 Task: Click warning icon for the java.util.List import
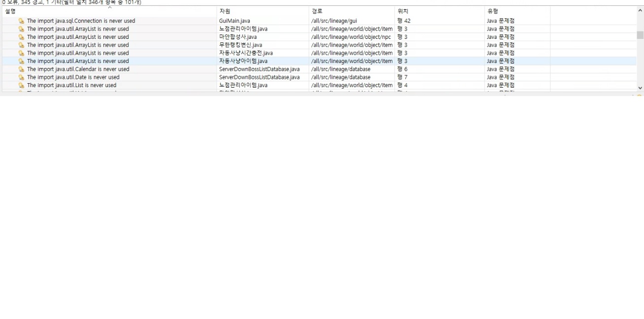(x=21, y=85)
